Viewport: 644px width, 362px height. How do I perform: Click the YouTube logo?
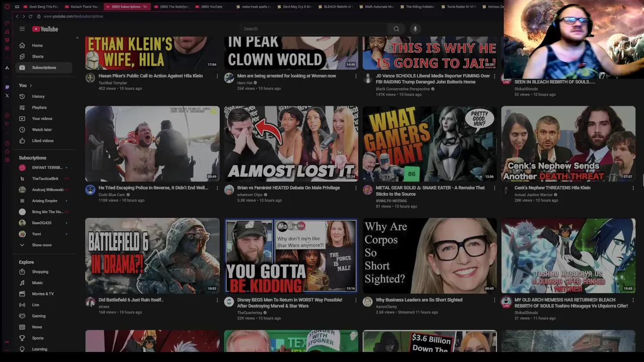[45, 29]
